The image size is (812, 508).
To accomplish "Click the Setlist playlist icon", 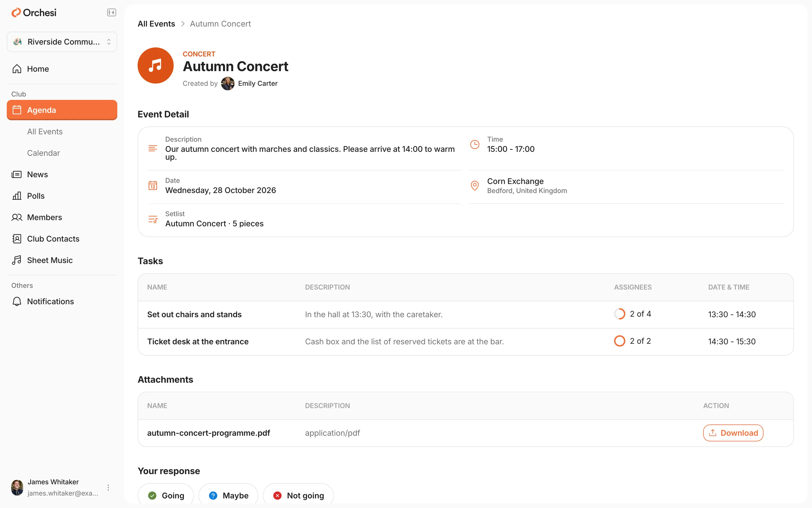I will (x=153, y=219).
